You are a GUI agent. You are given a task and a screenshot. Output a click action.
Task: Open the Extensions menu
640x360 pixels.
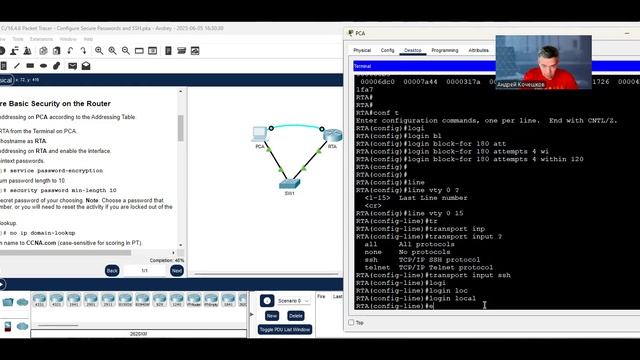coord(41,39)
